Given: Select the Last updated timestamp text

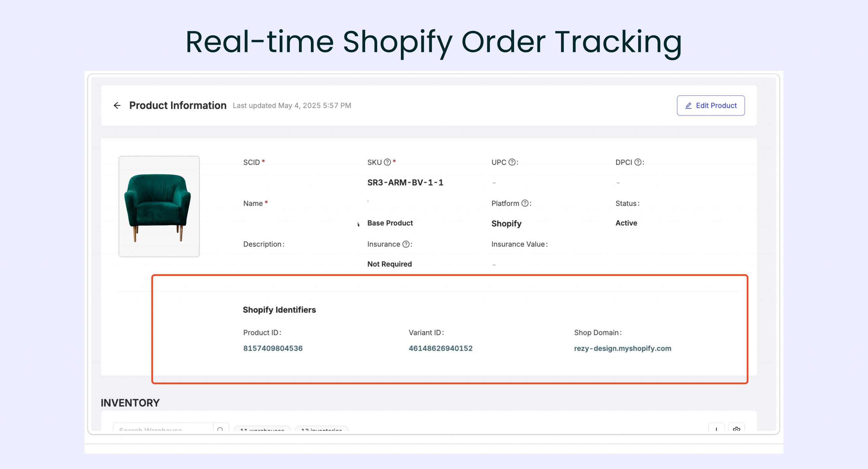Looking at the screenshot, I should point(292,106).
